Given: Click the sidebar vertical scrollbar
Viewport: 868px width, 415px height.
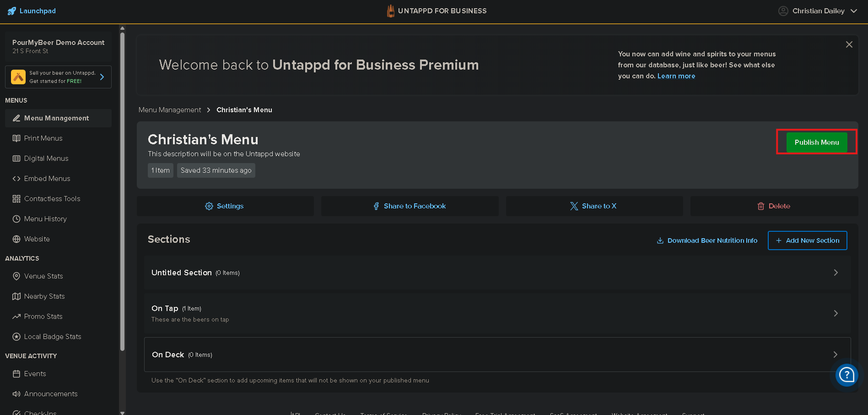Looking at the screenshot, I should click(x=122, y=183).
